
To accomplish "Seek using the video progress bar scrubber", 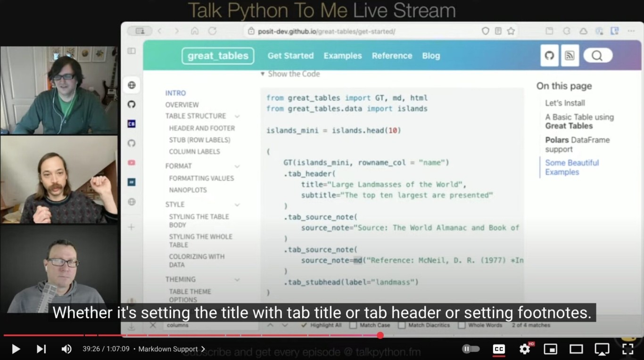I will (x=380, y=335).
